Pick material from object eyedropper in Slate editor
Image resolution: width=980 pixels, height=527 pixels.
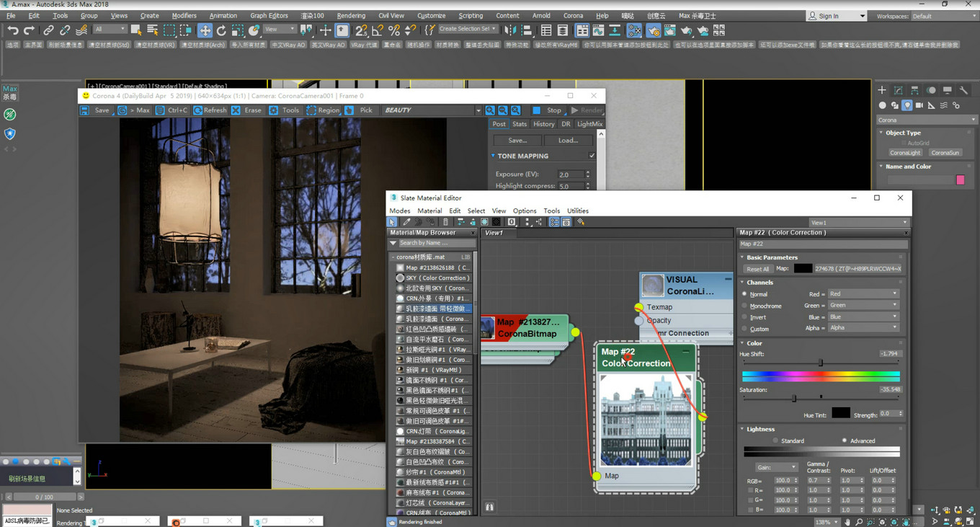coord(406,222)
